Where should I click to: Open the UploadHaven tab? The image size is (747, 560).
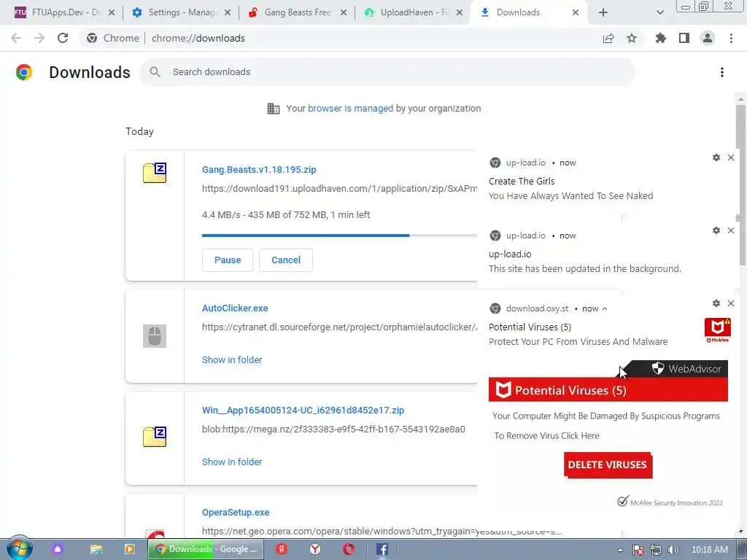coord(413,12)
